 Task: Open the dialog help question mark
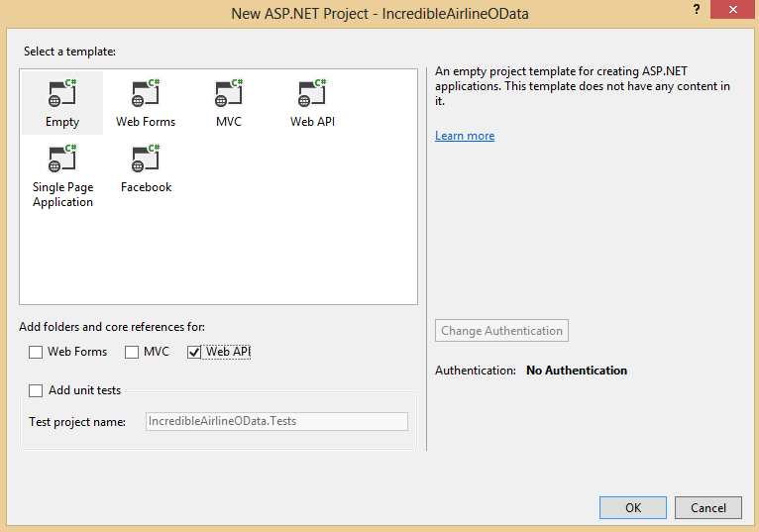point(696,9)
